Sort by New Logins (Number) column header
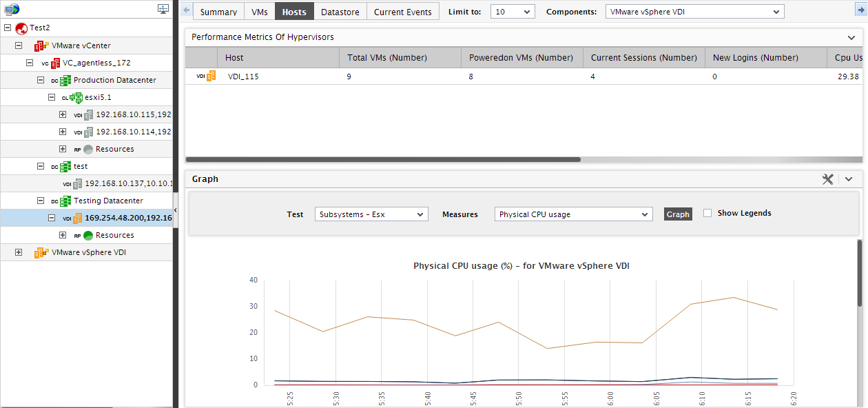This screenshot has height=408, width=868. (766, 57)
